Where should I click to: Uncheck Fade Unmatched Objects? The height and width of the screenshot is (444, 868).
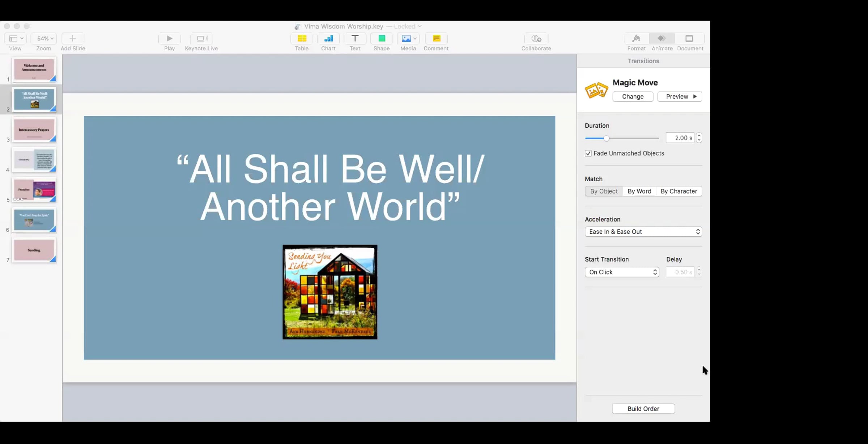coord(588,153)
